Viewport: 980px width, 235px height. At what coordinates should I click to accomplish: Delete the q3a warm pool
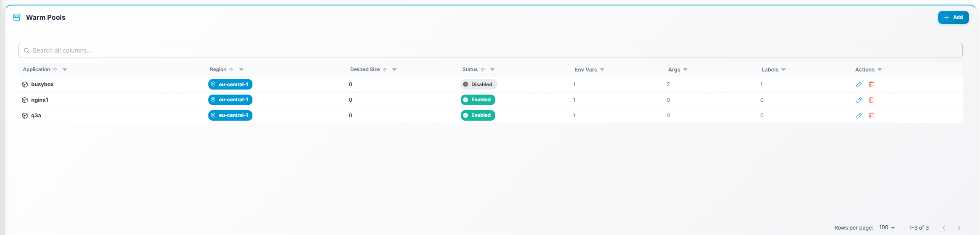[871, 116]
